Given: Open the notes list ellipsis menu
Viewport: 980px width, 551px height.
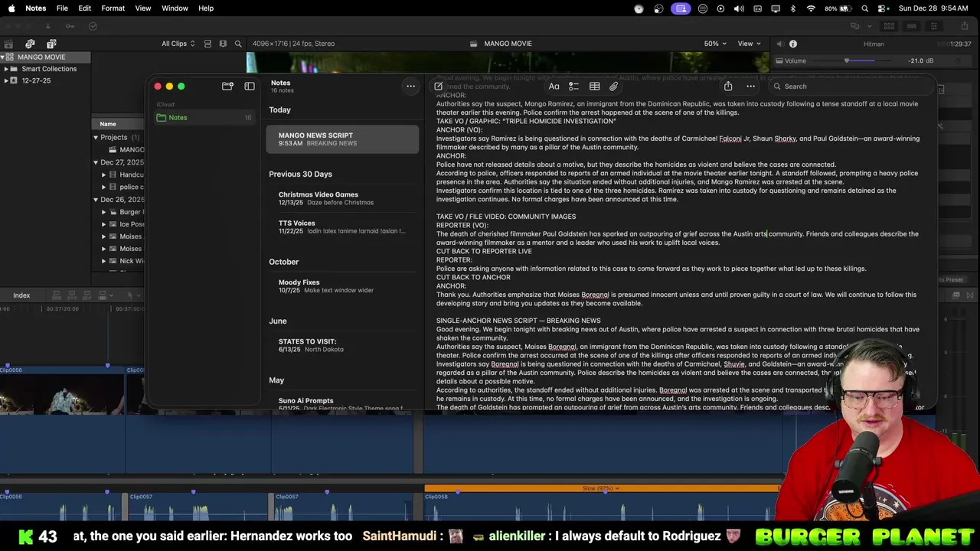Looking at the screenshot, I should coord(410,86).
